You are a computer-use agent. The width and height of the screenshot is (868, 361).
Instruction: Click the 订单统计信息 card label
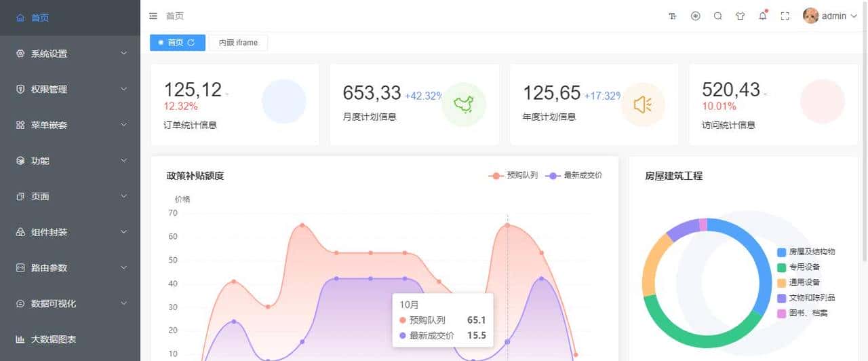(x=191, y=126)
